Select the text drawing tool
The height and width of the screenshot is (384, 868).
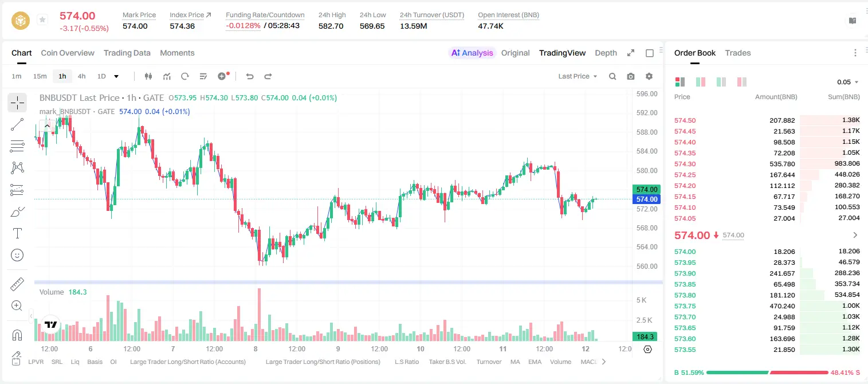point(17,233)
